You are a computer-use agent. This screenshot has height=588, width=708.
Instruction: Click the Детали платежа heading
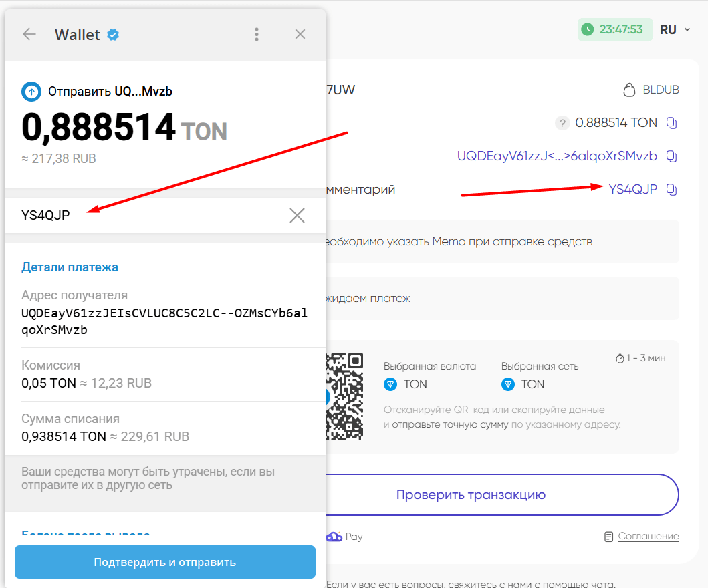[70, 267]
